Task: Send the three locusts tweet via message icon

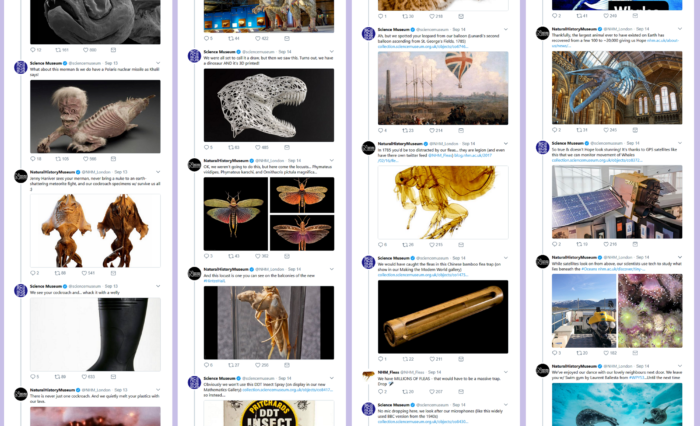Action: point(287,256)
